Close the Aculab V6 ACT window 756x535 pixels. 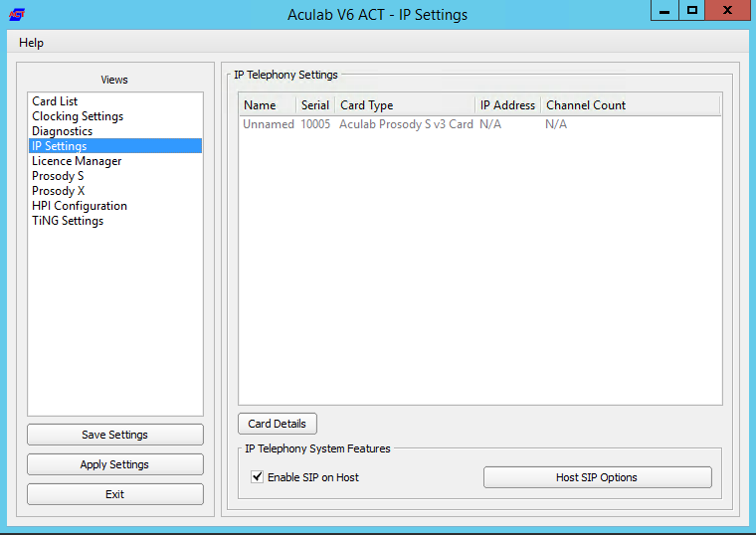[x=727, y=10]
